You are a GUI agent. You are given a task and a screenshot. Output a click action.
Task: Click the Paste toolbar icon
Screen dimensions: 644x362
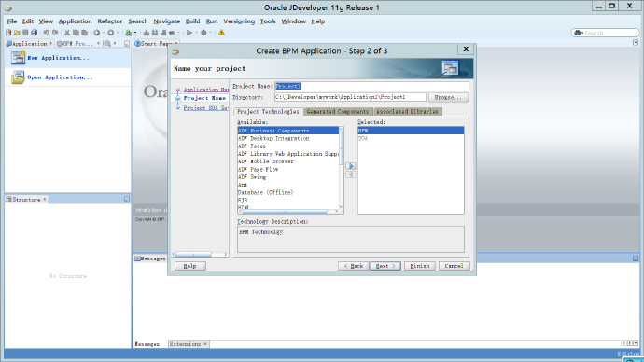84,33
